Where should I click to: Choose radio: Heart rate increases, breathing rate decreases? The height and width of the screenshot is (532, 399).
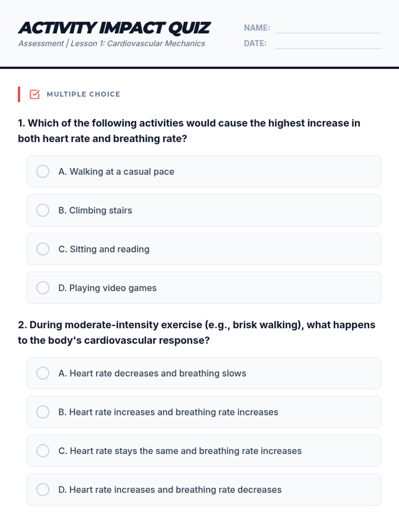[43, 489]
